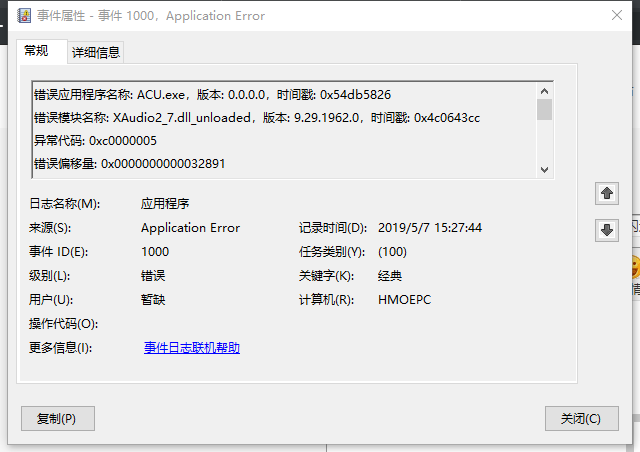Click the ACU.exe application name line
The image size is (640, 452).
point(212,95)
